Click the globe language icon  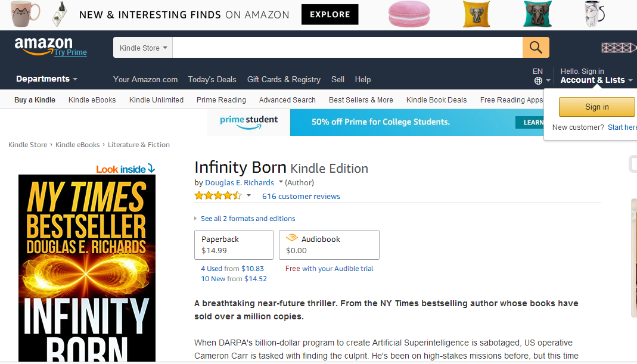pos(538,80)
